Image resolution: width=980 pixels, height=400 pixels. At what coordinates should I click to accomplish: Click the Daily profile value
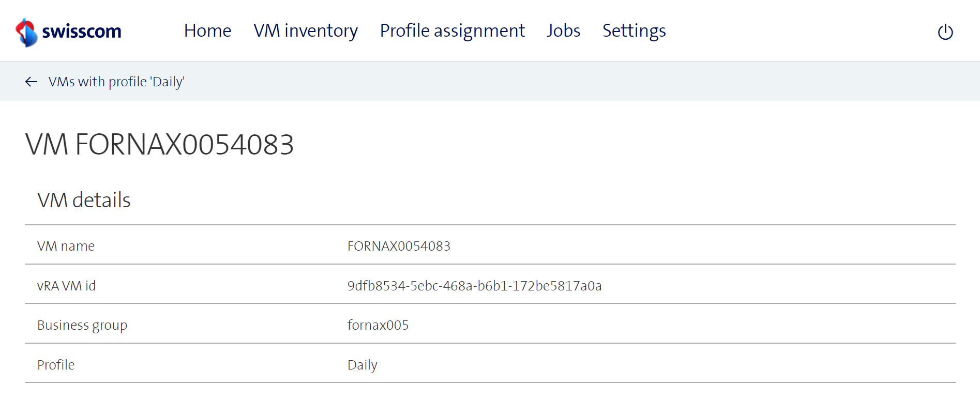[x=362, y=365]
